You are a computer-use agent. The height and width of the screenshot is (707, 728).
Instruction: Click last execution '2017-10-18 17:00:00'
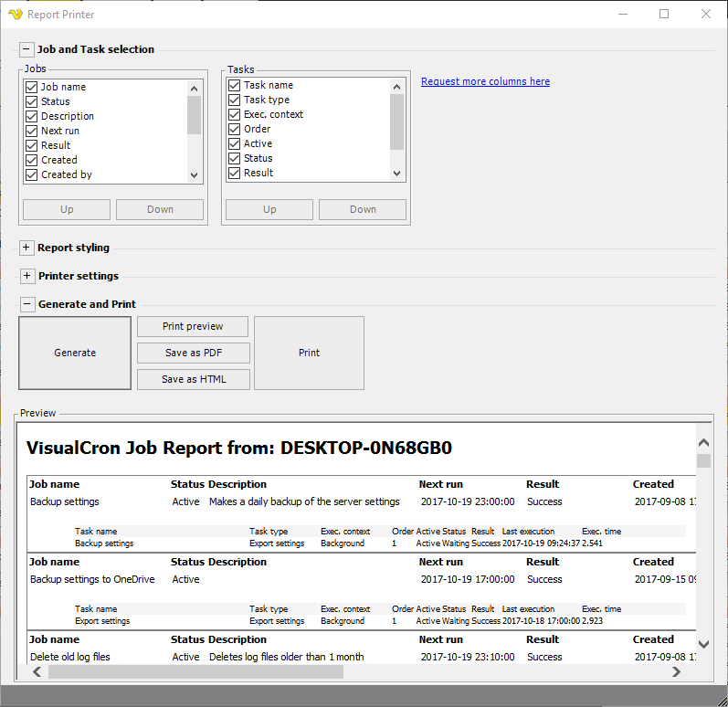(541, 620)
